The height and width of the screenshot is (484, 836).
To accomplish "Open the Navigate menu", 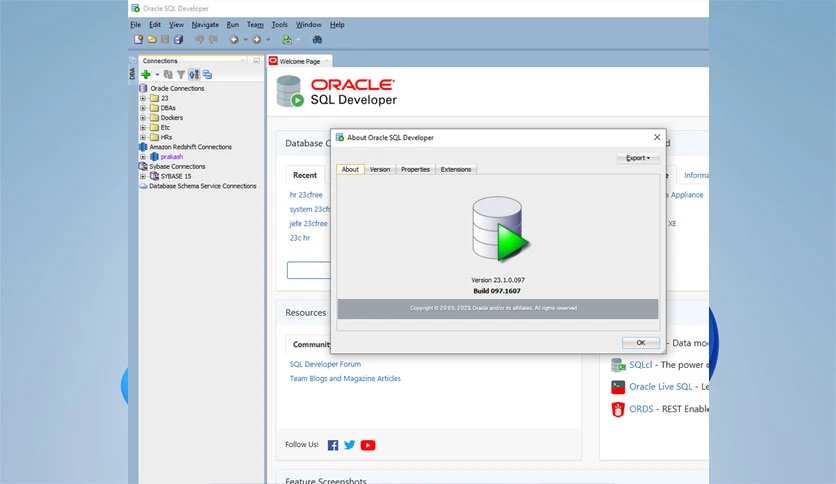I will pos(205,25).
